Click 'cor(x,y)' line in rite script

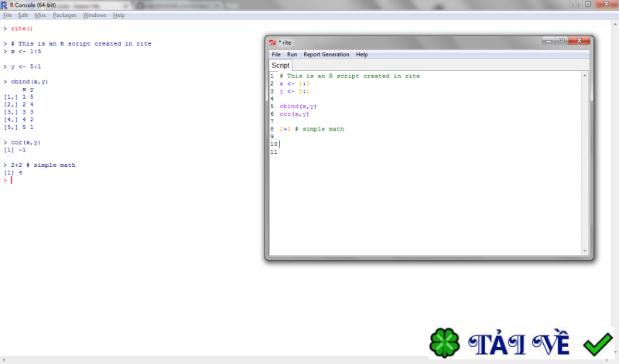pos(294,114)
